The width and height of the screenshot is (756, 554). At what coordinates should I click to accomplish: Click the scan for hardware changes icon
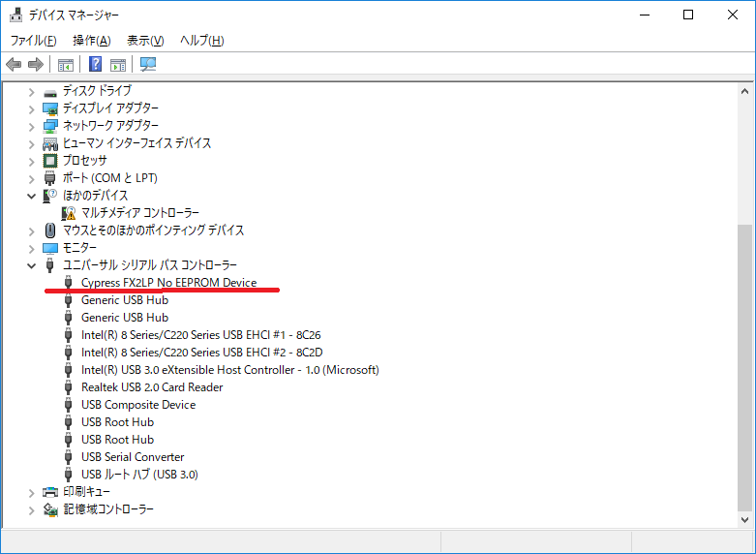(148, 64)
